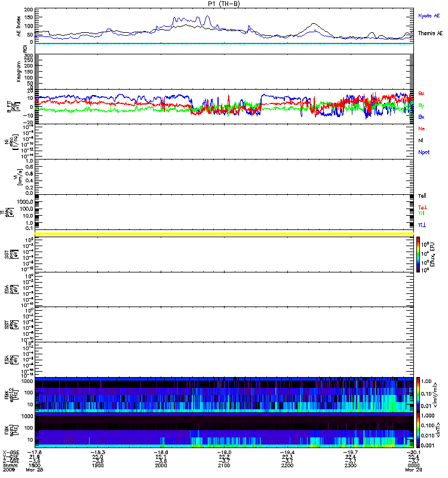
Task: Click the 'hhmm' row label
Action: (x=10, y=465)
